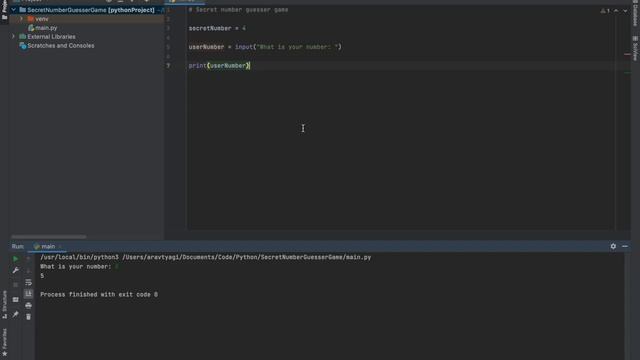Collapse SecretNumberGuesserGame project root
Screen dimensions: 640x360
[13, 10]
